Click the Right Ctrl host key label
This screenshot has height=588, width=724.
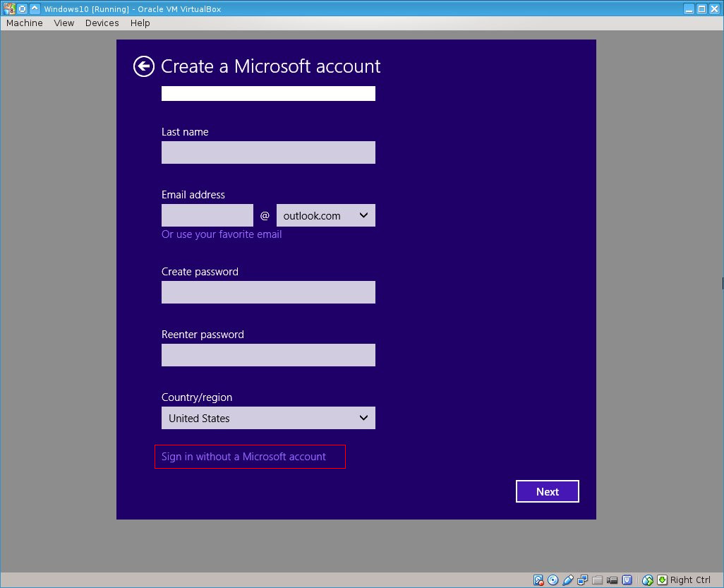click(690, 580)
